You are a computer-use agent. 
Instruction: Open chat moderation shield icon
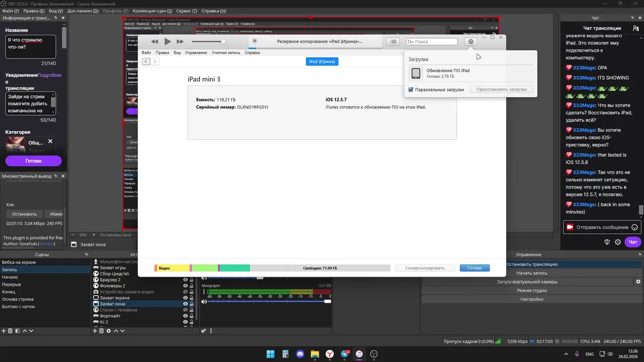tap(607, 242)
